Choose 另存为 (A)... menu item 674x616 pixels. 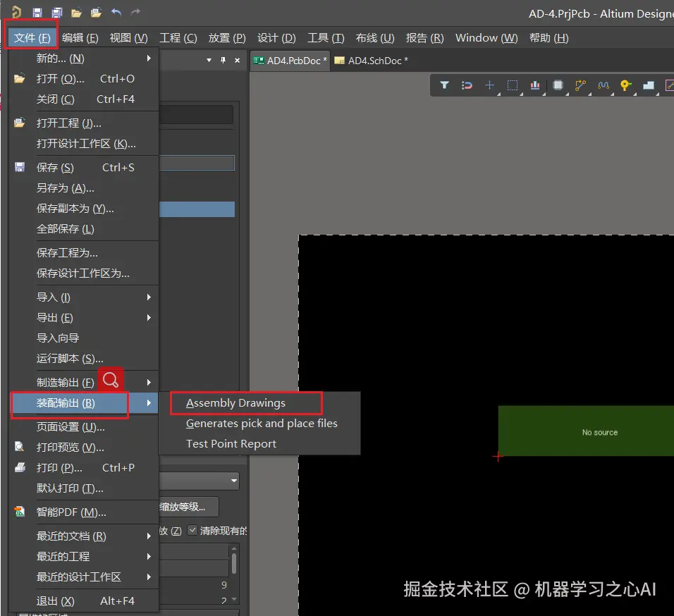click(85, 188)
